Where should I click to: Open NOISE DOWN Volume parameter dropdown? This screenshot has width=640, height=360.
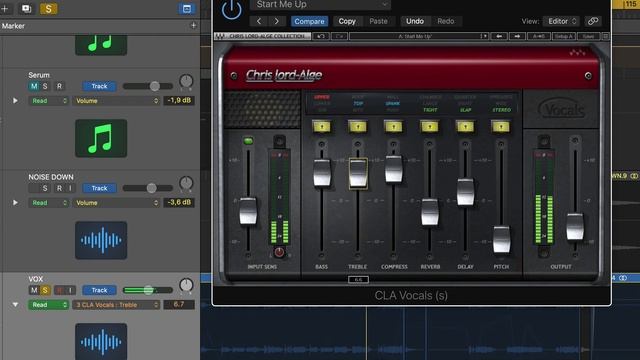pyautogui.click(x=116, y=203)
